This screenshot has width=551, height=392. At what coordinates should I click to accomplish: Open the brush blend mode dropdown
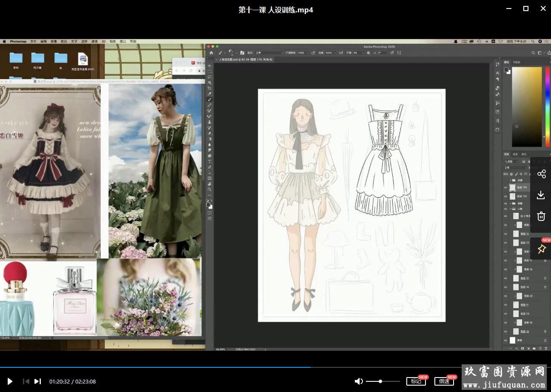pyautogui.click(x=269, y=53)
